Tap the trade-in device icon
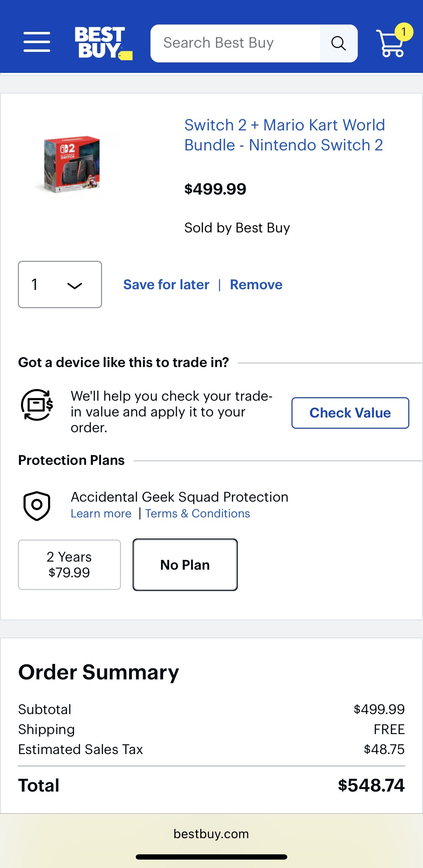The height and width of the screenshot is (868, 423). click(37, 405)
